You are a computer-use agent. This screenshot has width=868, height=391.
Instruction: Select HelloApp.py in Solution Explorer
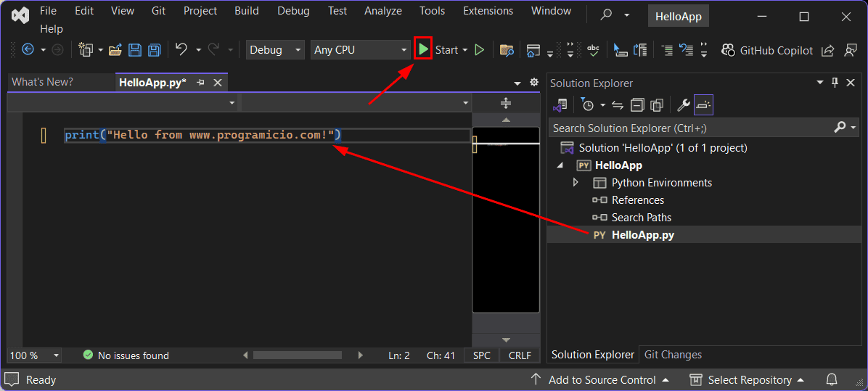click(643, 234)
